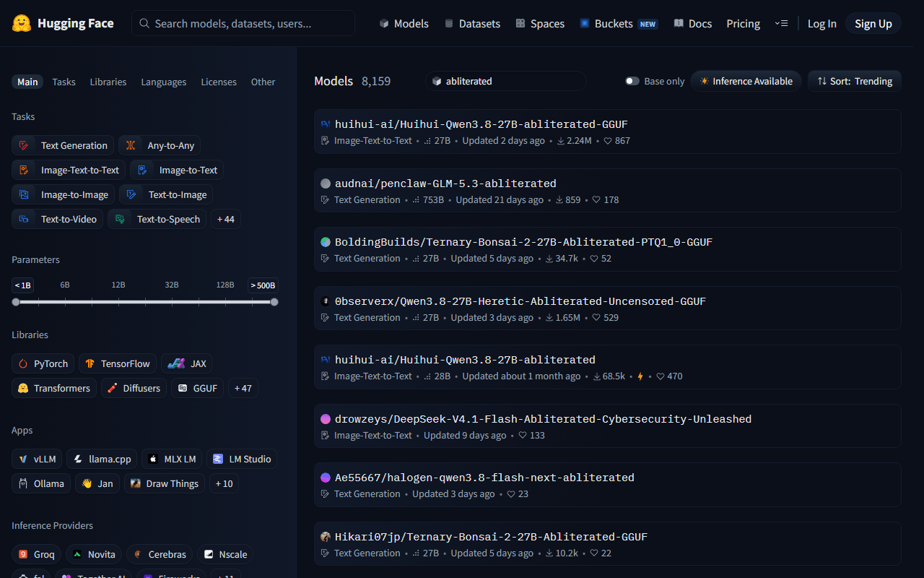924x578 pixels.
Task: Click the Image-Text-to-Text task icon
Action: 25,170
